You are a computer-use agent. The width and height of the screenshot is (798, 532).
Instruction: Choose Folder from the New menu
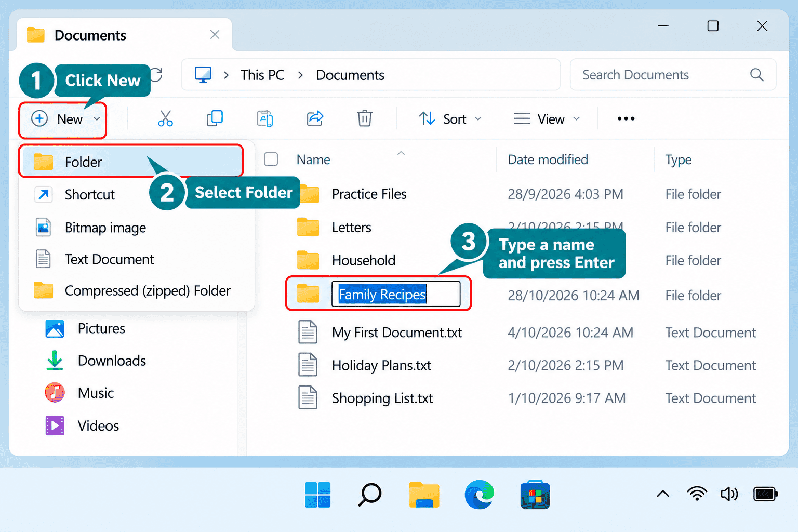(131, 162)
